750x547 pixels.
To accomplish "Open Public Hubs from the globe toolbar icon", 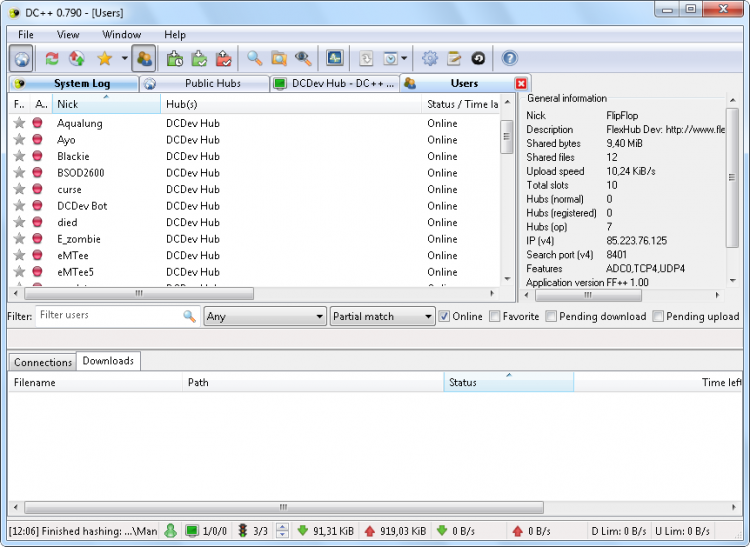I will 21,58.
